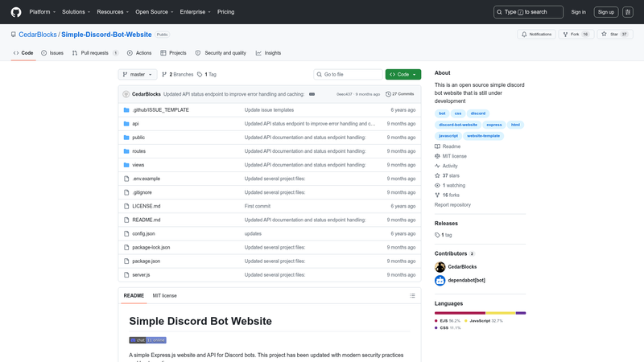
Task: Open the views folder
Action: pyautogui.click(x=138, y=165)
